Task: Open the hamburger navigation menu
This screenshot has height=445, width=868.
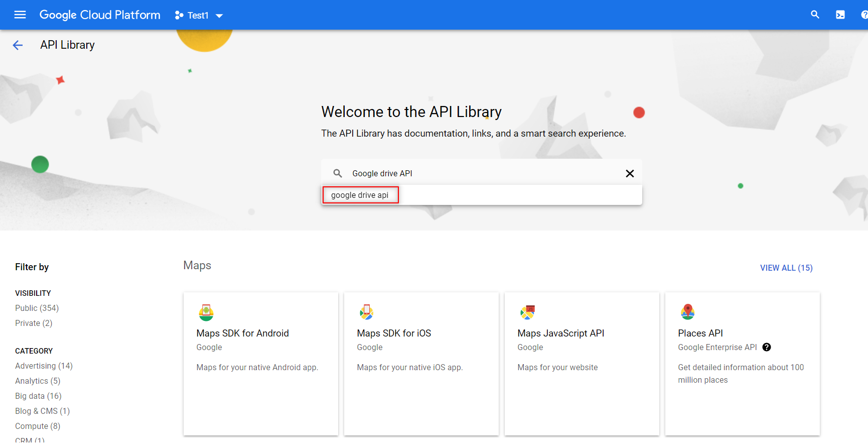Action: coord(20,15)
